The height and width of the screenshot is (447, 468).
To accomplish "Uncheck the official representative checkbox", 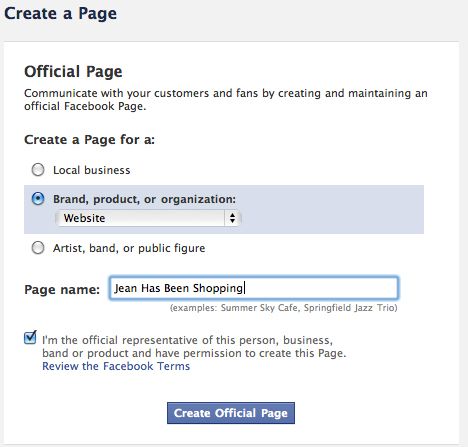I will [x=30, y=337].
